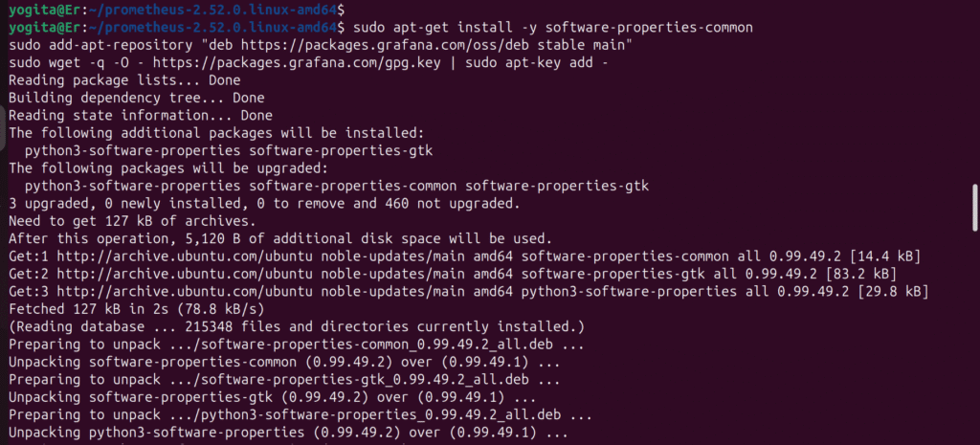Click 'After this operation, 5,120 B' line
Screen dimensions: 980x445
[280, 238]
